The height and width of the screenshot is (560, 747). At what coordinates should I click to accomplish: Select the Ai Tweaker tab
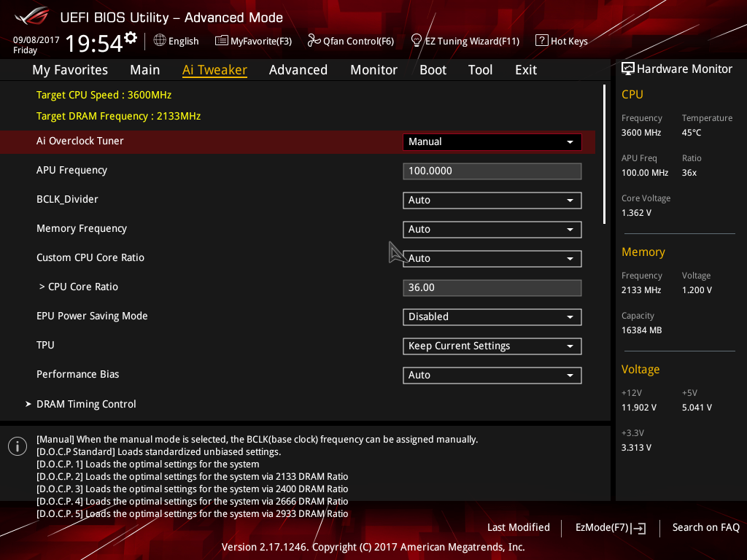[x=214, y=70]
